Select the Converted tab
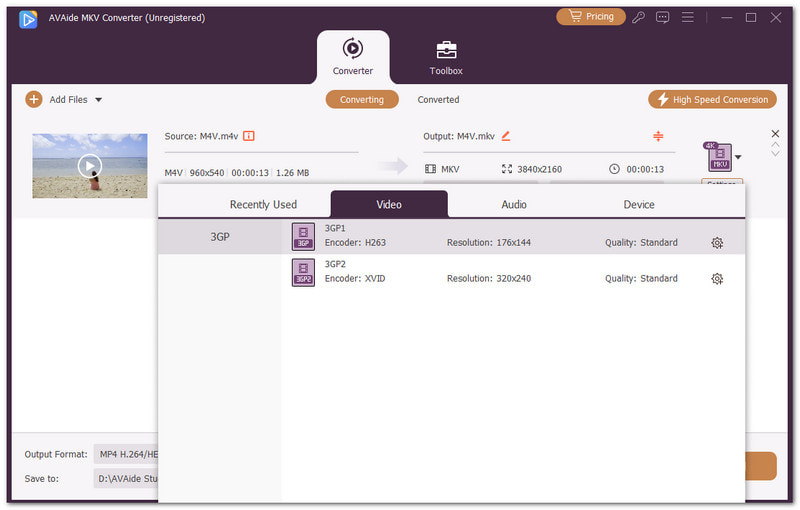This screenshot has height=510, width=800. click(x=438, y=99)
